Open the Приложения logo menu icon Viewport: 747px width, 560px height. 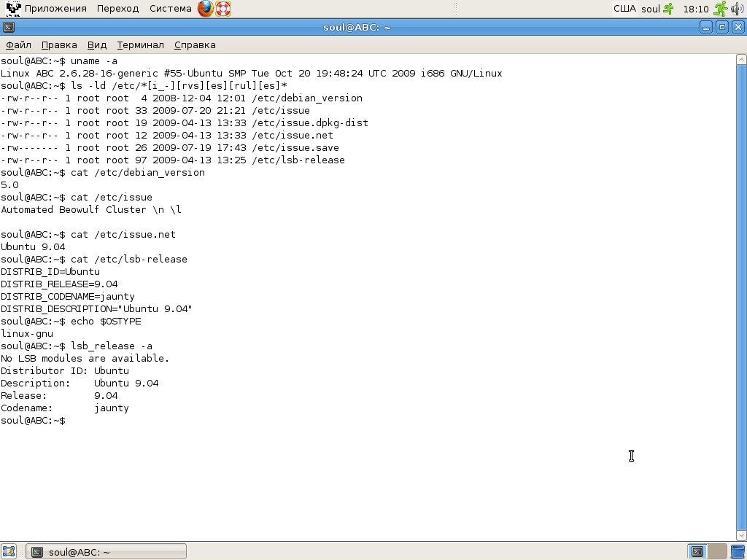tap(13, 9)
